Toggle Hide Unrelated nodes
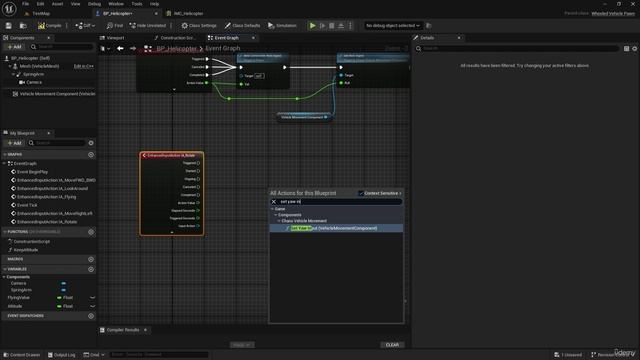This screenshot has height=360, width=640. pos(148,26)
